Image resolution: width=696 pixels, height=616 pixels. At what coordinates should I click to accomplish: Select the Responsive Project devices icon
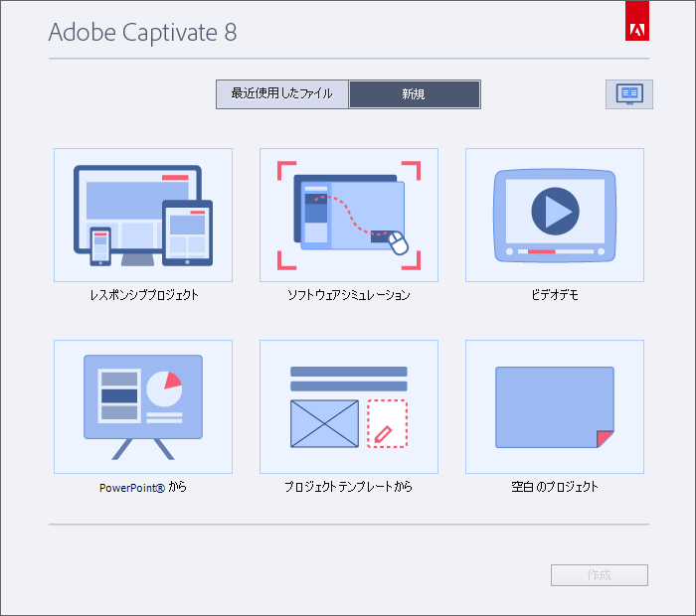pos(143,215)
